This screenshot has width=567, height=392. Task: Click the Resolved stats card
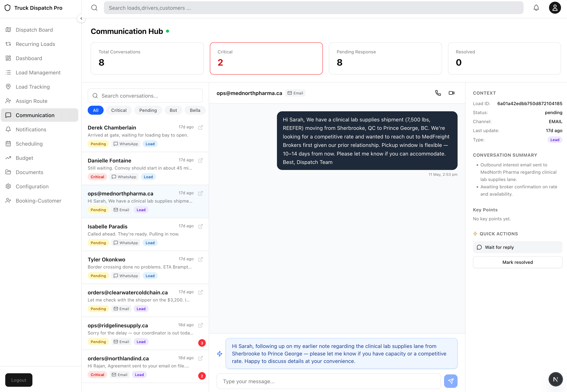[x=504, y=58]
